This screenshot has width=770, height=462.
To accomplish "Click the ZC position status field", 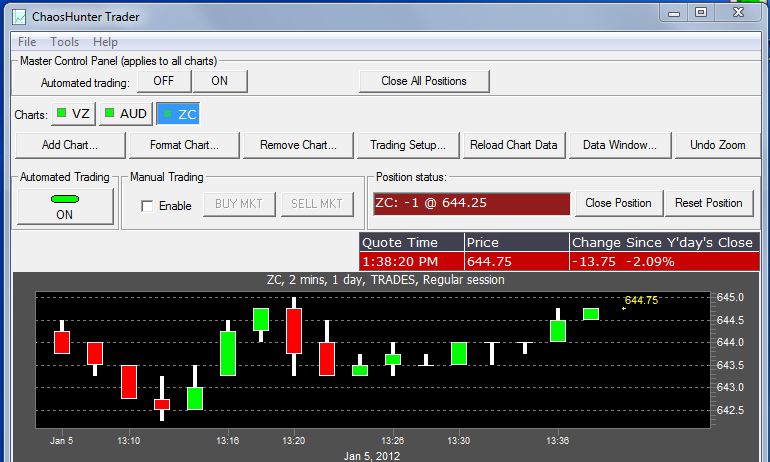I will [x=471, y=203].
